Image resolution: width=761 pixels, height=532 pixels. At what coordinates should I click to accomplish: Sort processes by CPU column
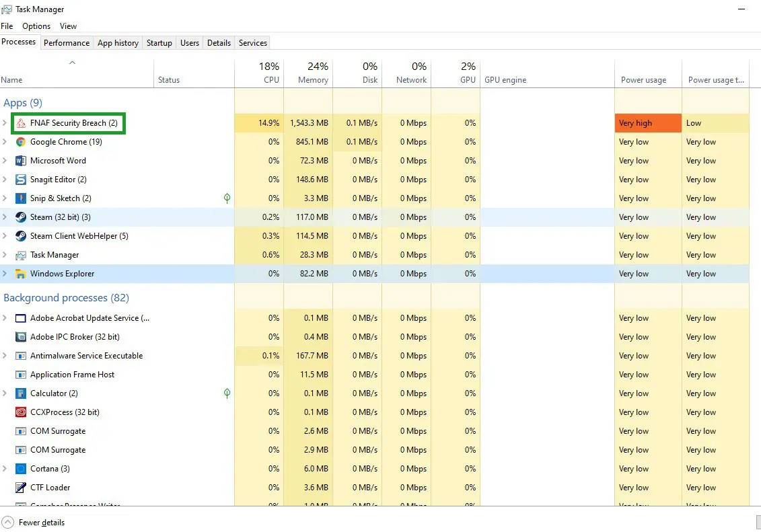260,73
